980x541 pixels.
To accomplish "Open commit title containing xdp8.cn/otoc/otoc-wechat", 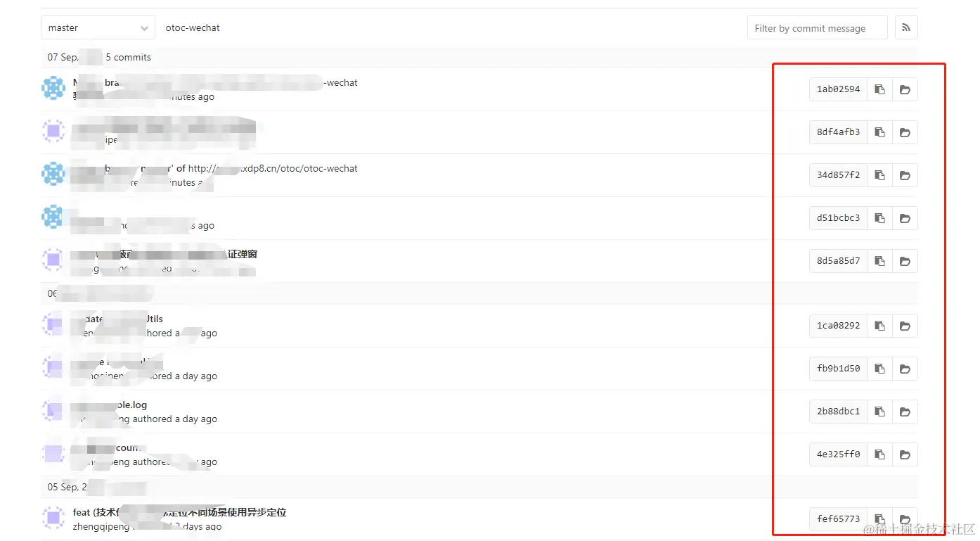I will coord(215,169).
